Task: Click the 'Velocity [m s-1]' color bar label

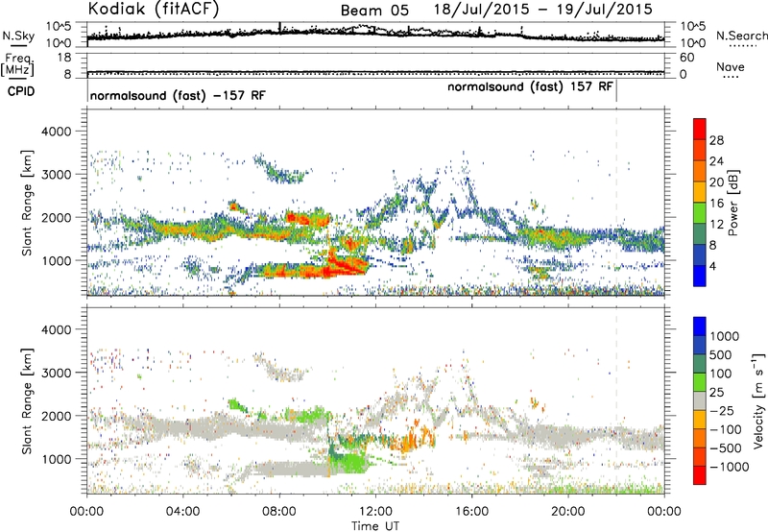Action: (758, 400)
